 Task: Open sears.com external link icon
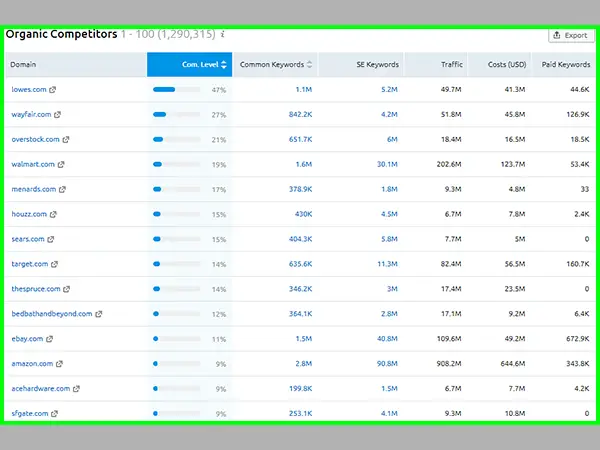pos(51,239)
